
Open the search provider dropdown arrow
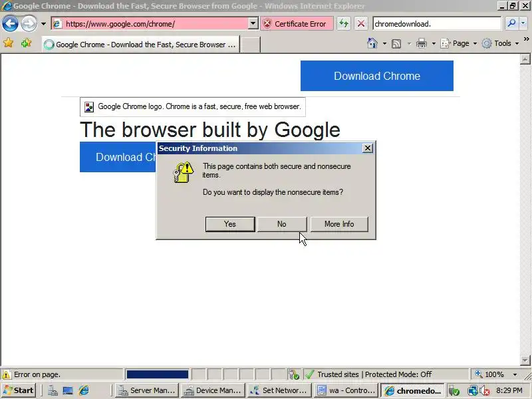click(x=523, y=23)
